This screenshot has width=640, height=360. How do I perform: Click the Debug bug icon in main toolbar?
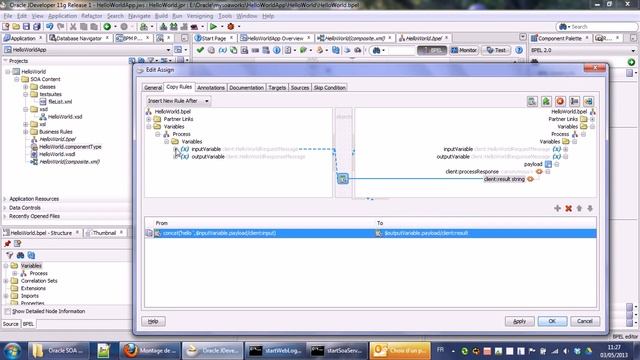click(x=231, y=27)
